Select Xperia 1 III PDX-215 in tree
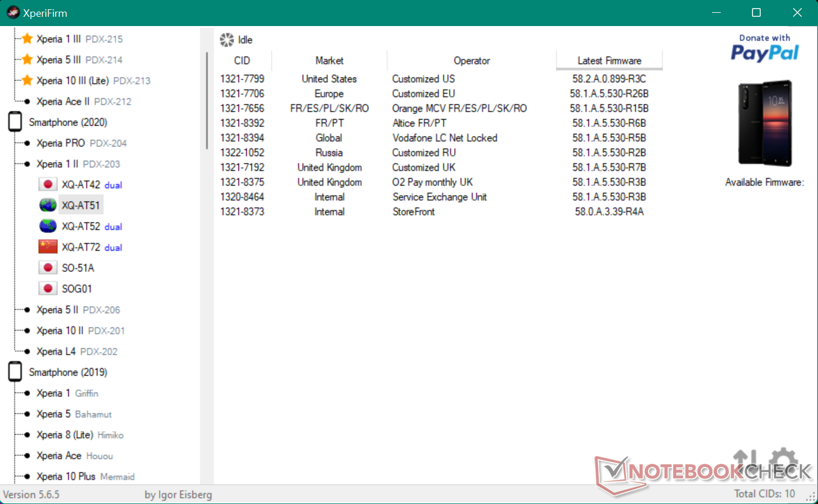The width and height of the screenshot is (818, 504). 79,39
